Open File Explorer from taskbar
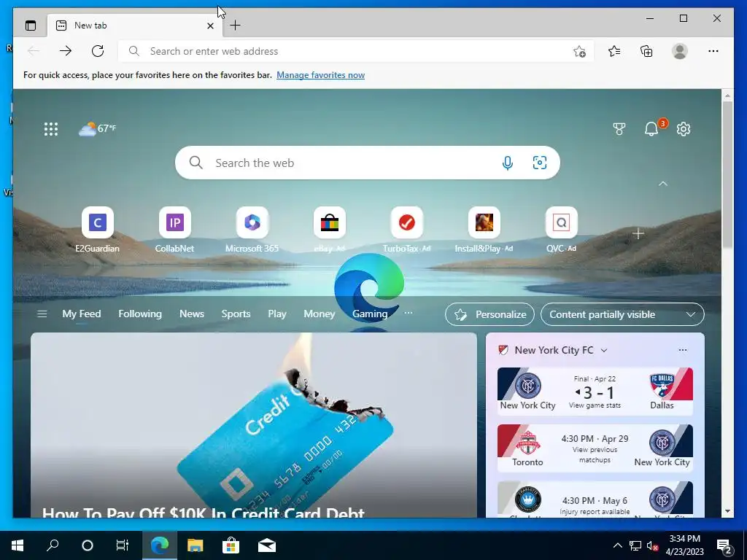The image size is (747, 560). click(195, 545)
